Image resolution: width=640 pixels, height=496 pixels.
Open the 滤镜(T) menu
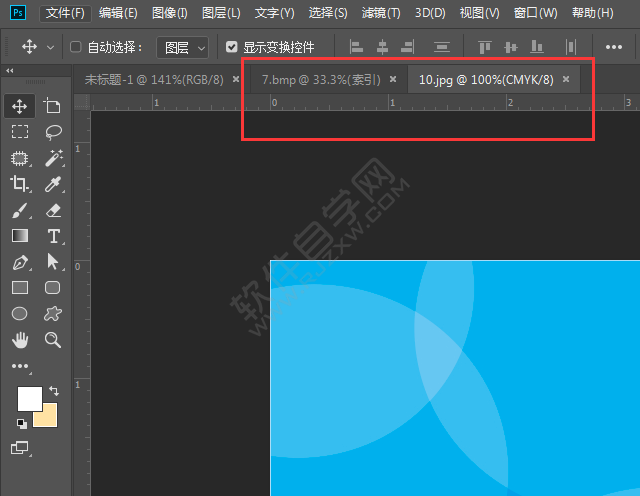pyautogui.click(x=381, y=13)
